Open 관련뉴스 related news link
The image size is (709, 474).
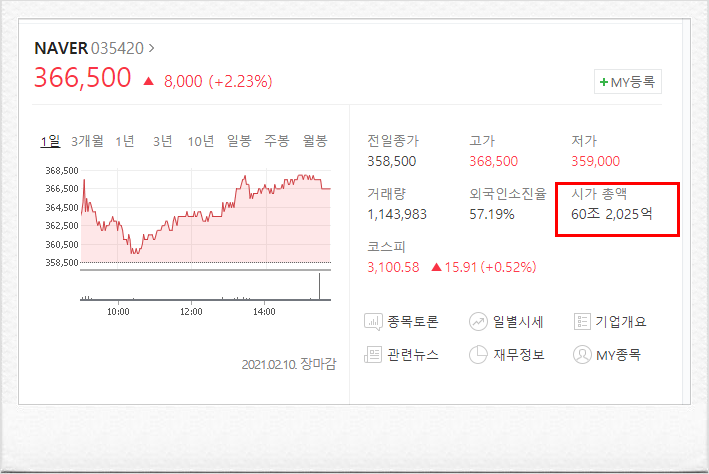[413, 355]
